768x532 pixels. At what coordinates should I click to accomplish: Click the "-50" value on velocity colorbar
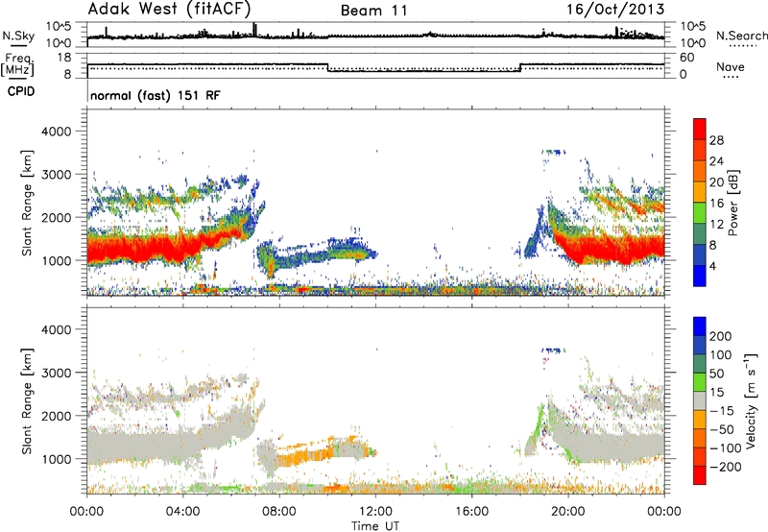tap(722, 429)
